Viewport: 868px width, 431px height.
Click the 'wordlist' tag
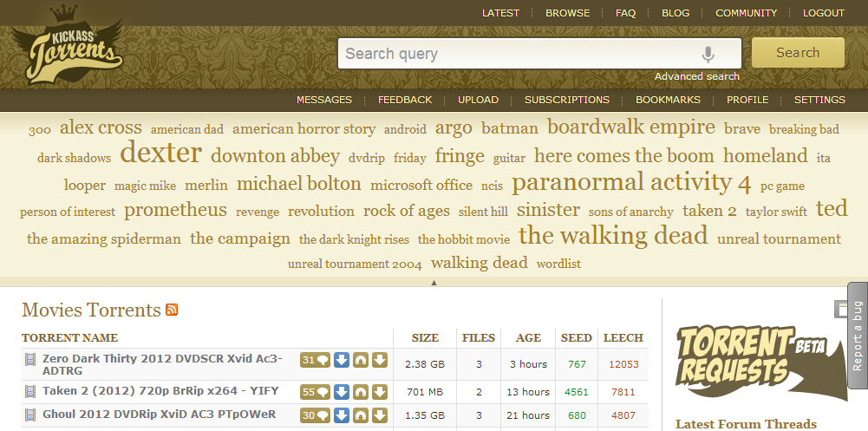(558, 264)
